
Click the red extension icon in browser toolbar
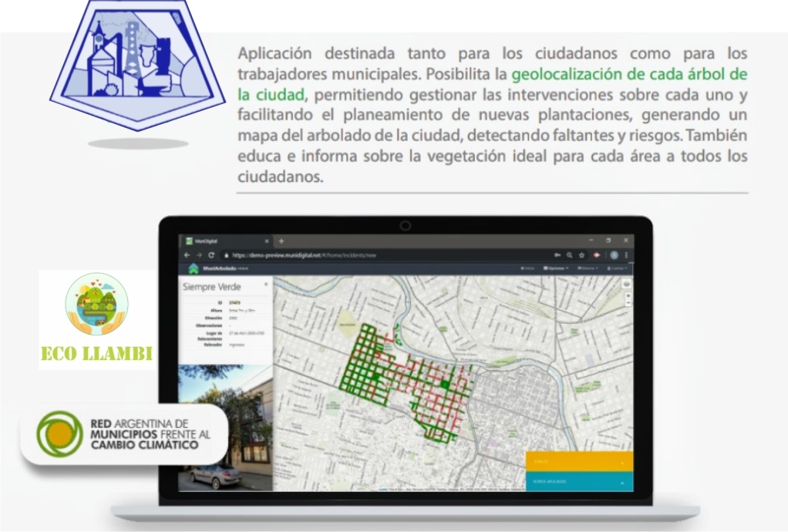click(597, 255)
